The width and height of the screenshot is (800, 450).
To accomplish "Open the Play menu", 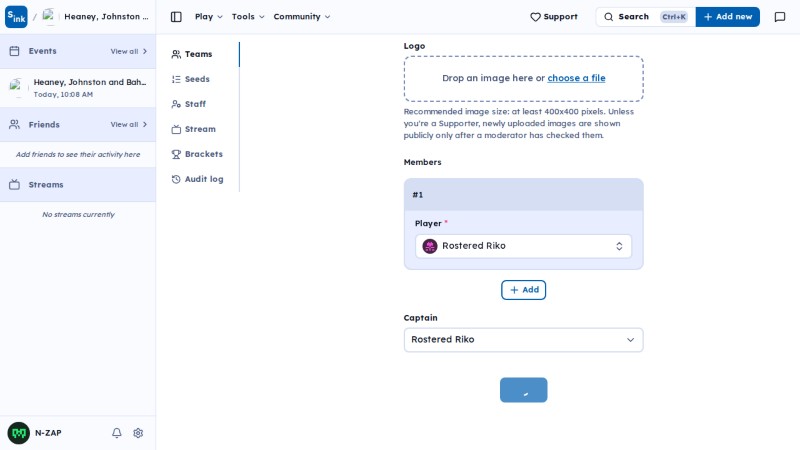I will pos(209,17).
